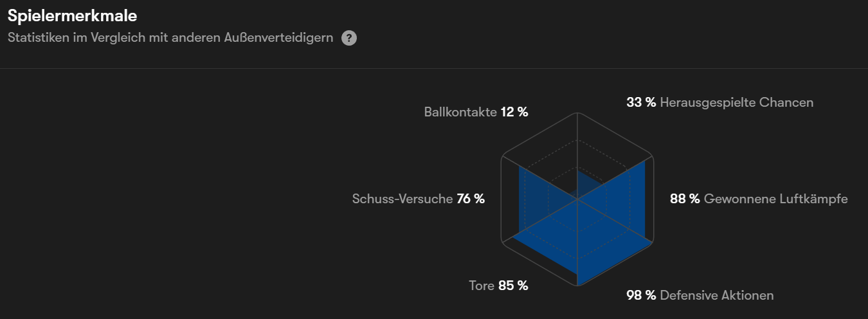Select the Defensive Aktionen label
This screenshot has width=868, height=319.
[716, 295]
